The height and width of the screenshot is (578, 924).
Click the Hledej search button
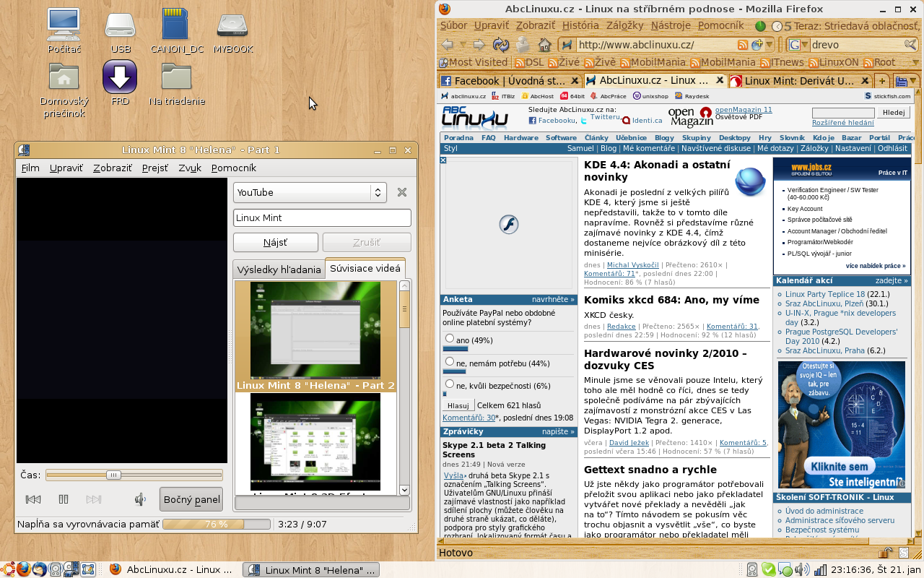tap(894, 113)
